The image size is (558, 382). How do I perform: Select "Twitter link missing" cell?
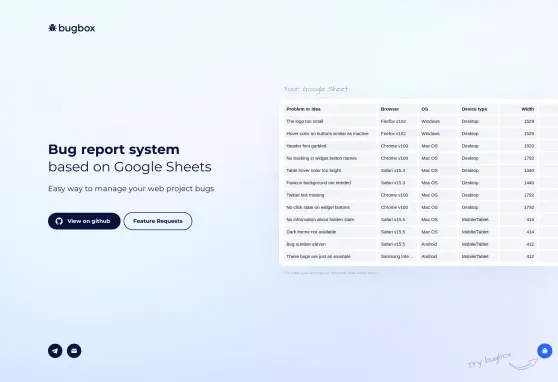coord(330,195)
